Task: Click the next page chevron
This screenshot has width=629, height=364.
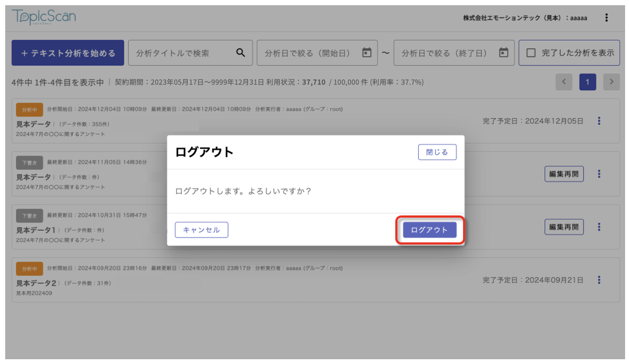Action: coord(611,82)
